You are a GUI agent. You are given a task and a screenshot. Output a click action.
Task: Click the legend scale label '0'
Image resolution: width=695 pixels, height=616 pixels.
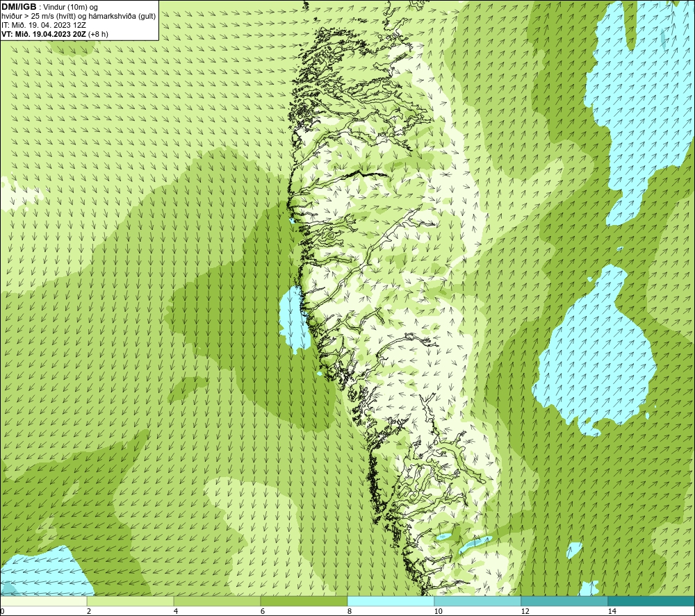(x=2, y=611)
